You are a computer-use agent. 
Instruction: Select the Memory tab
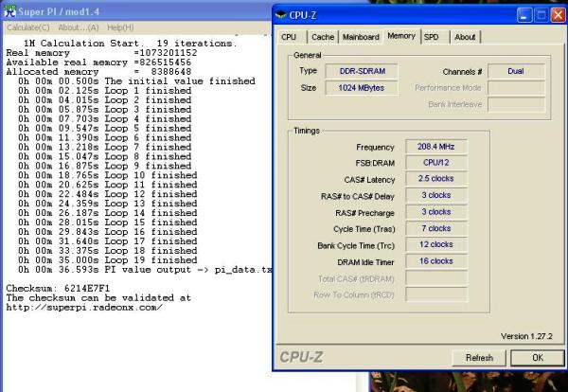pos(401,36)
